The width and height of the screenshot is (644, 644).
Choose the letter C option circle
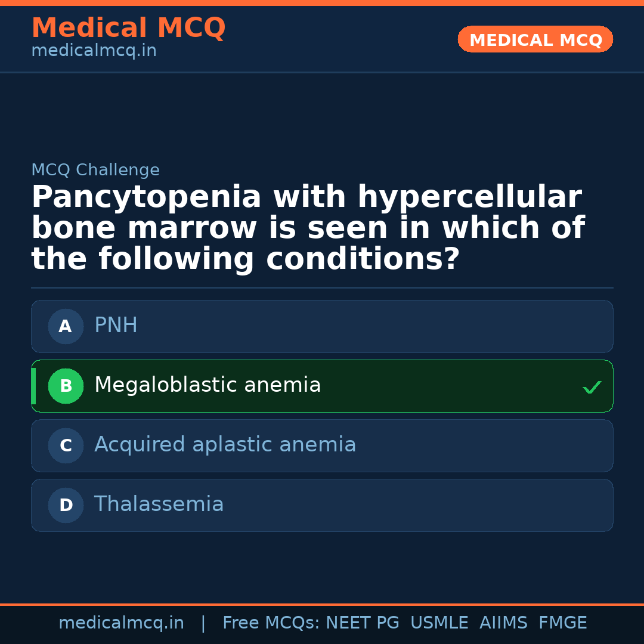(66, 445)
